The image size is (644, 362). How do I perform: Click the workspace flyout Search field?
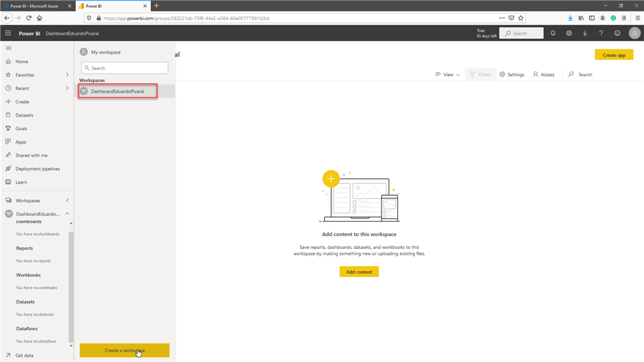coord(125,68)
